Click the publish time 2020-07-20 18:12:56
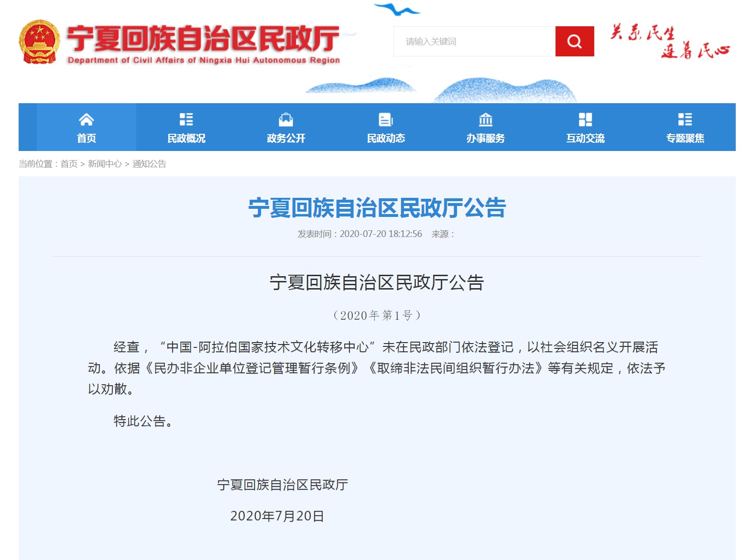The height and width of the screenshot is (560, 752). [381, 234]
